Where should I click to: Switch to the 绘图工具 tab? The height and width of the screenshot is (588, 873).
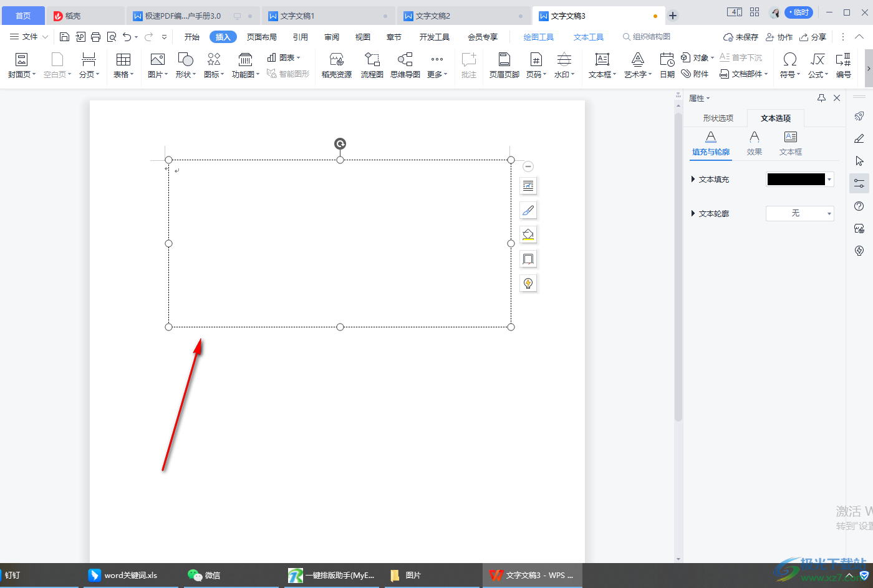click(539, 37)
